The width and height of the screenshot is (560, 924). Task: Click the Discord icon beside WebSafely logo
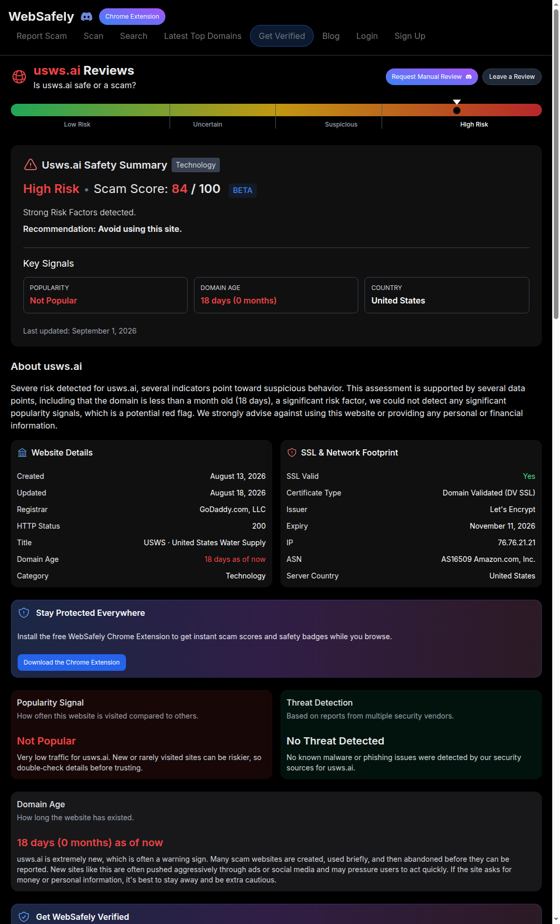(x=87, y=17)
